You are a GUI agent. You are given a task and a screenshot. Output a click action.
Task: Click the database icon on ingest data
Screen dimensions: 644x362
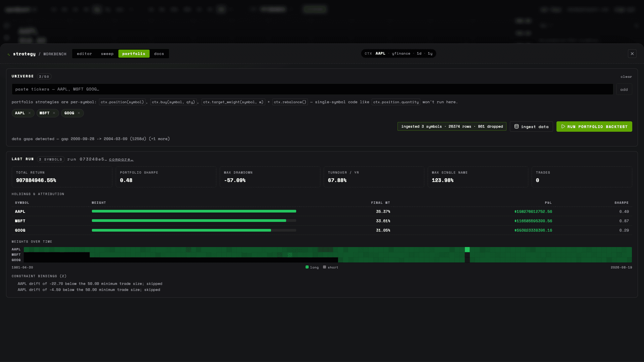517,126
